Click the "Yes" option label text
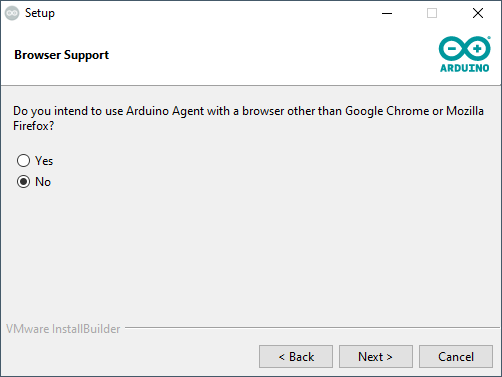The height and width of the screenshot is (377, 502). pyautogui.click(x=44, y=161)
